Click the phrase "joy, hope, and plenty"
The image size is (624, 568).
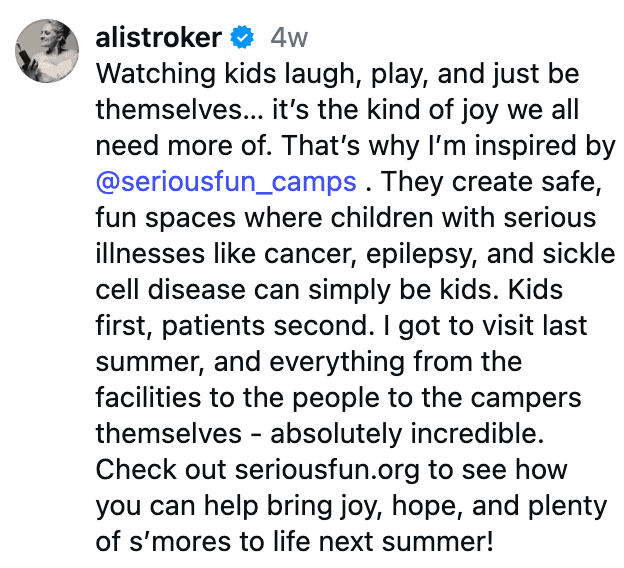tap(448, 505)
